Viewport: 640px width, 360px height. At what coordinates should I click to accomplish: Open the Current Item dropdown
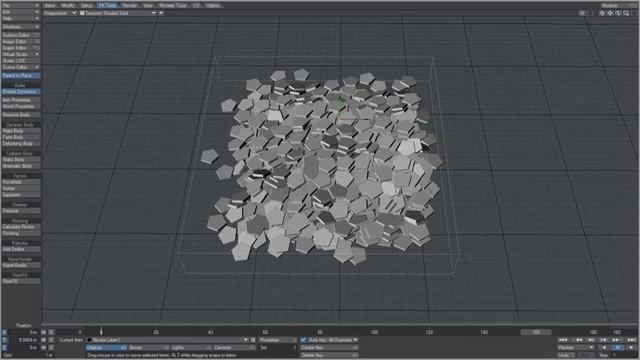pyautogui.click(x=167, y=340)
